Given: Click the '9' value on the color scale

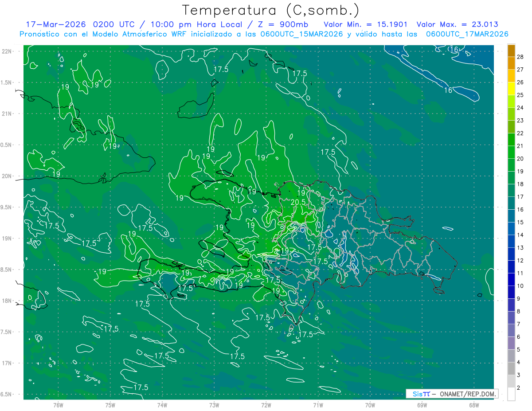Looking at the screenshot, I should pos(519,299).
